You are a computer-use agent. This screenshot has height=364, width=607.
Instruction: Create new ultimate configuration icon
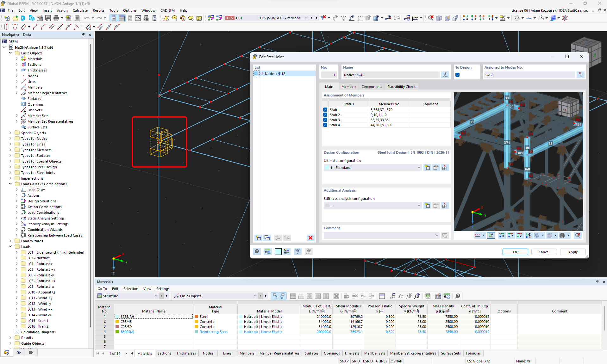pyautogui.click(x=427, y=168)
